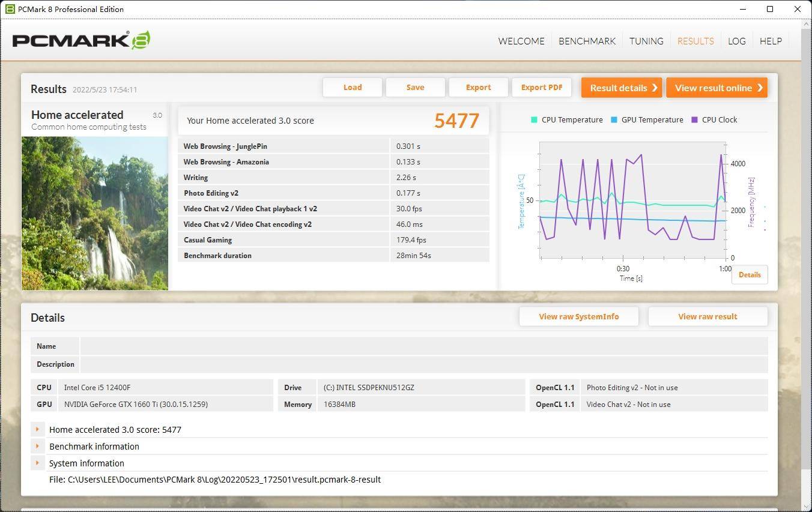
Task: Click the CPU Clock purple legend swatch
Action: coord(694,119)
